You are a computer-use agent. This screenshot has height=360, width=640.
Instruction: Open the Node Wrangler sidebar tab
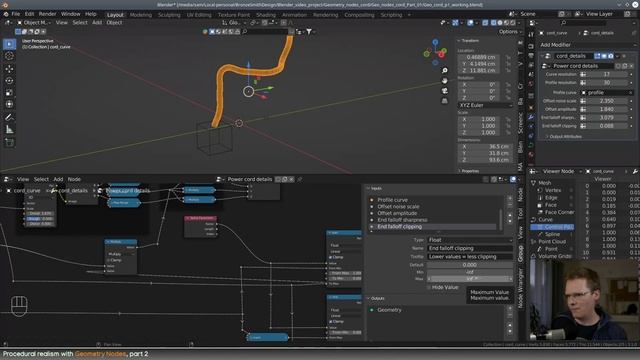520,288
